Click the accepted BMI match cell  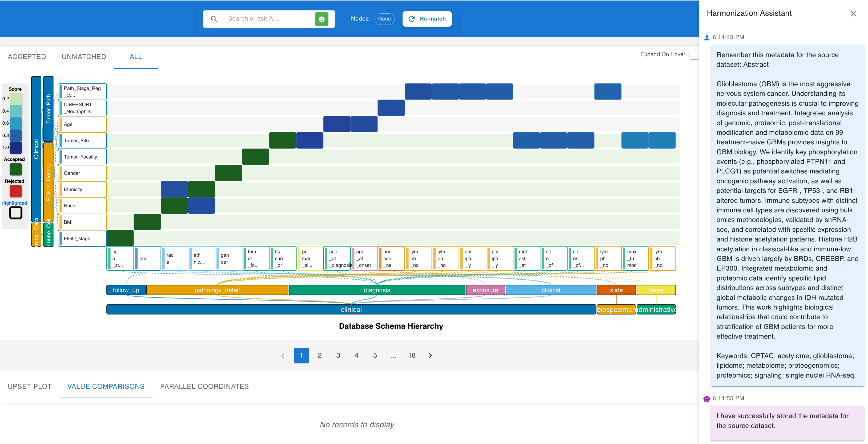click(x=147, y=222)
